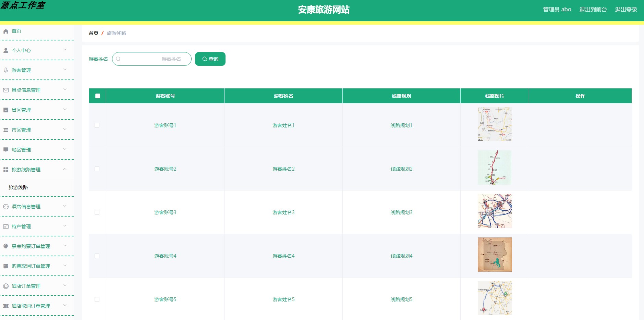The width and height of the screenshot is (644, 320).
Task: Expand the 特产管理 section chevron
Action: coord(65,226)
